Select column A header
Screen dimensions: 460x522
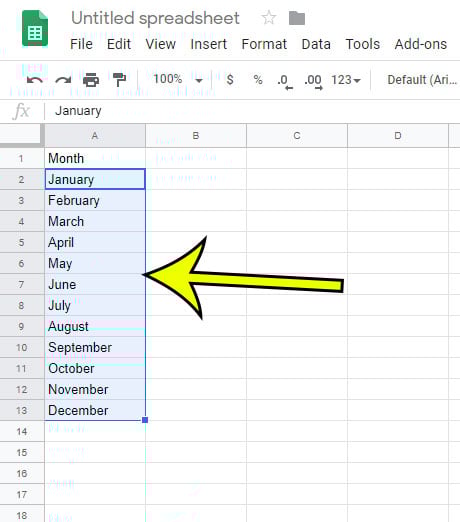95,136
